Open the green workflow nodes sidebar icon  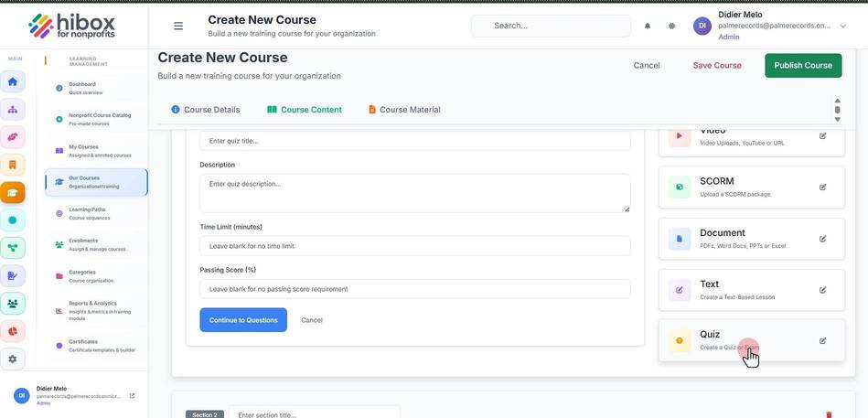[x=12, y=248]
